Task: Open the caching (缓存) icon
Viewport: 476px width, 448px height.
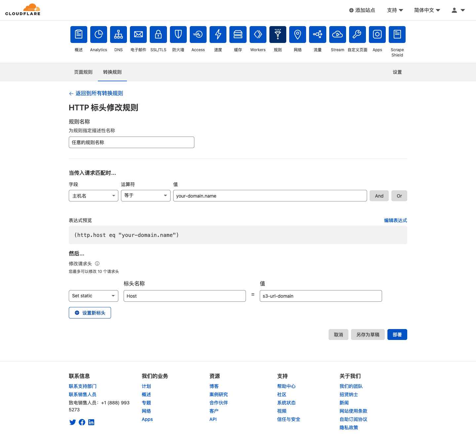Action: tap(238, 34)
